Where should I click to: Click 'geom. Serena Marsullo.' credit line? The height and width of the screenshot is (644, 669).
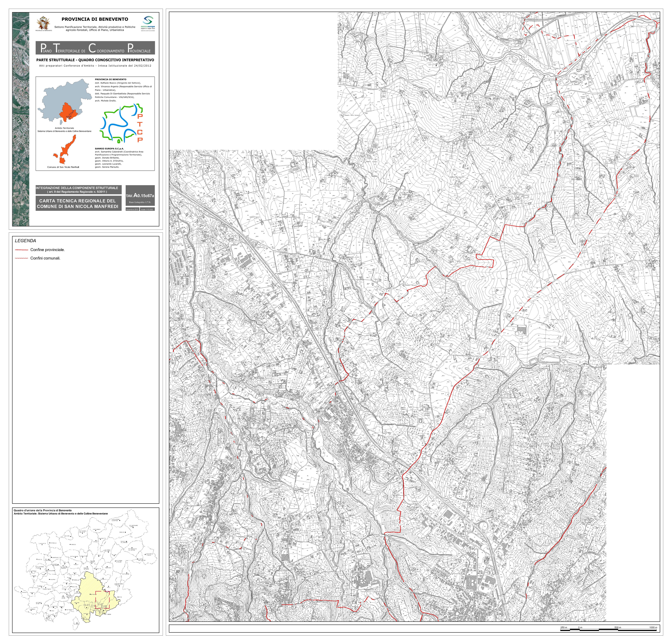click(x=107, y=167)
